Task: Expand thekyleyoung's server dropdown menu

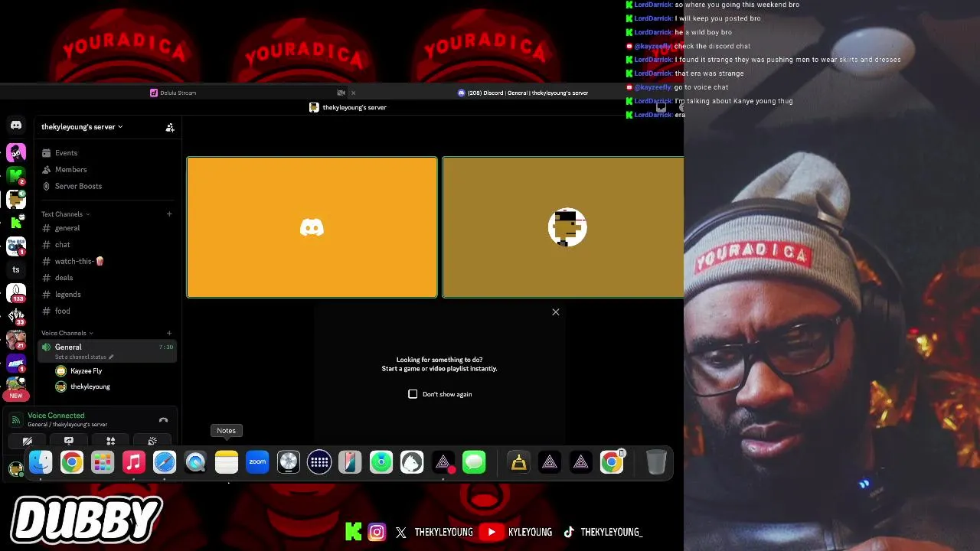Action: pos(82,127)
